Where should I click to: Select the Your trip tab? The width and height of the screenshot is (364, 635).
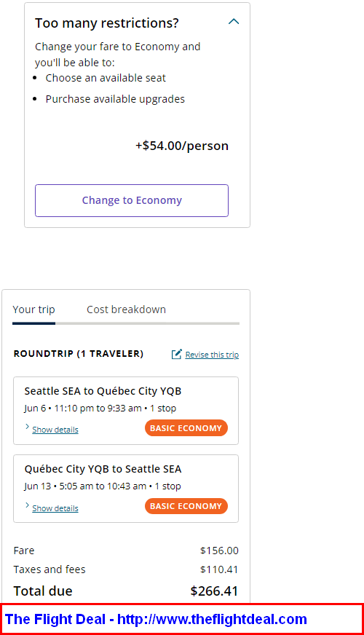33,309
